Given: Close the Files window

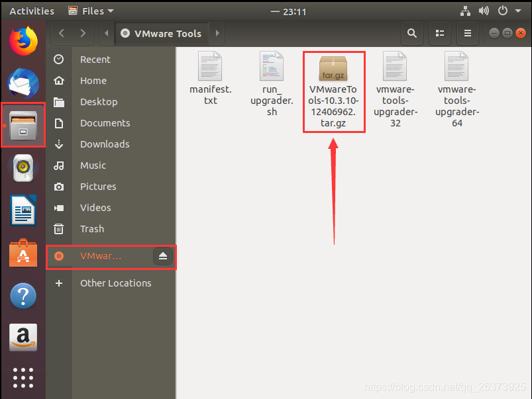Looking at the screenshot, I should coord(521,33).
